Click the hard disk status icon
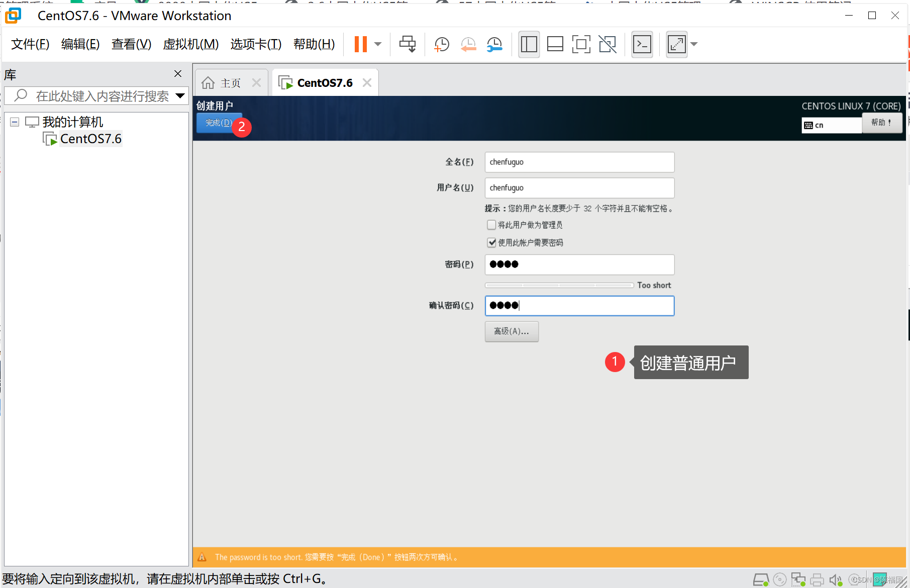 point(761,580)
